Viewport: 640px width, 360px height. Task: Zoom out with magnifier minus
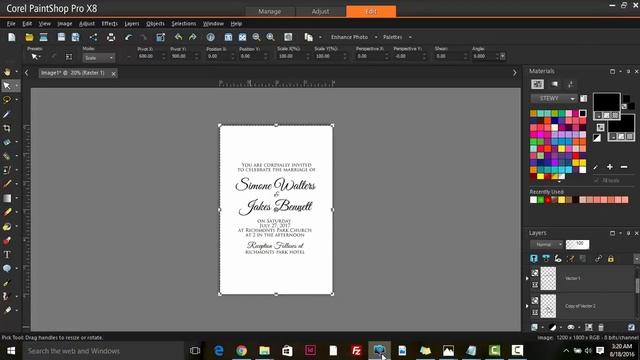point(256,37)
